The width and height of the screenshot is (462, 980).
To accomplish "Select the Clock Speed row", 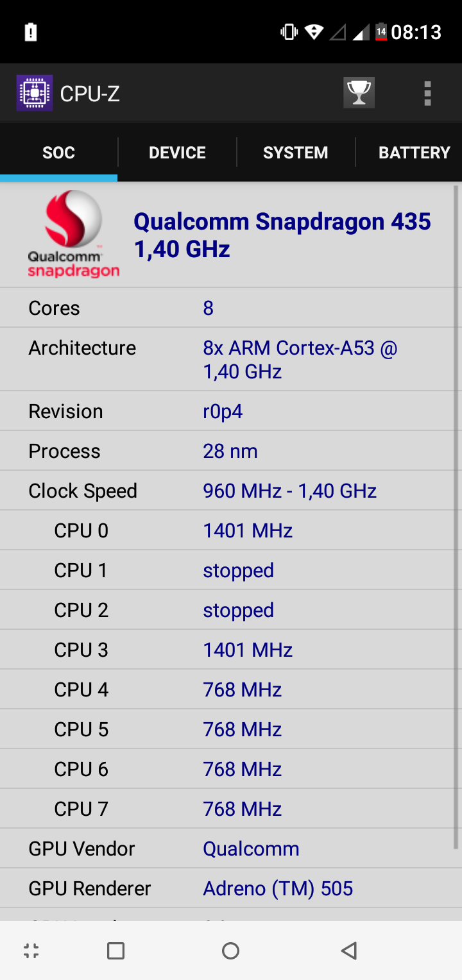I will (x=227, y=491).
